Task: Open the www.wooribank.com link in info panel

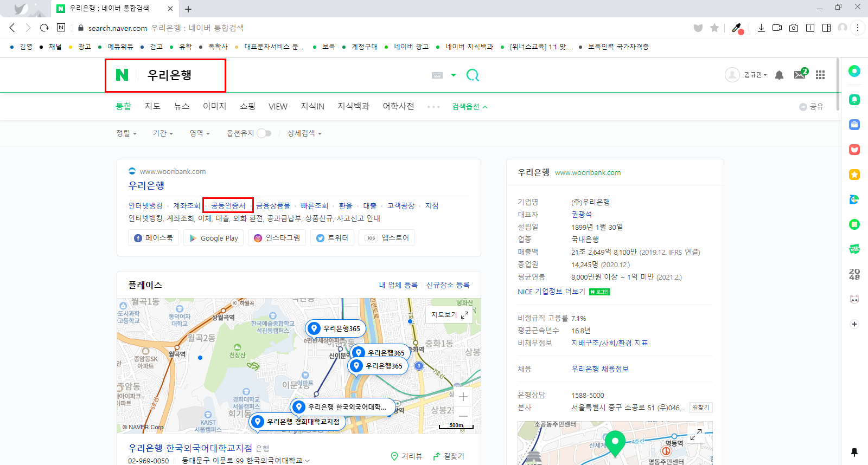Action: [588, 173]
